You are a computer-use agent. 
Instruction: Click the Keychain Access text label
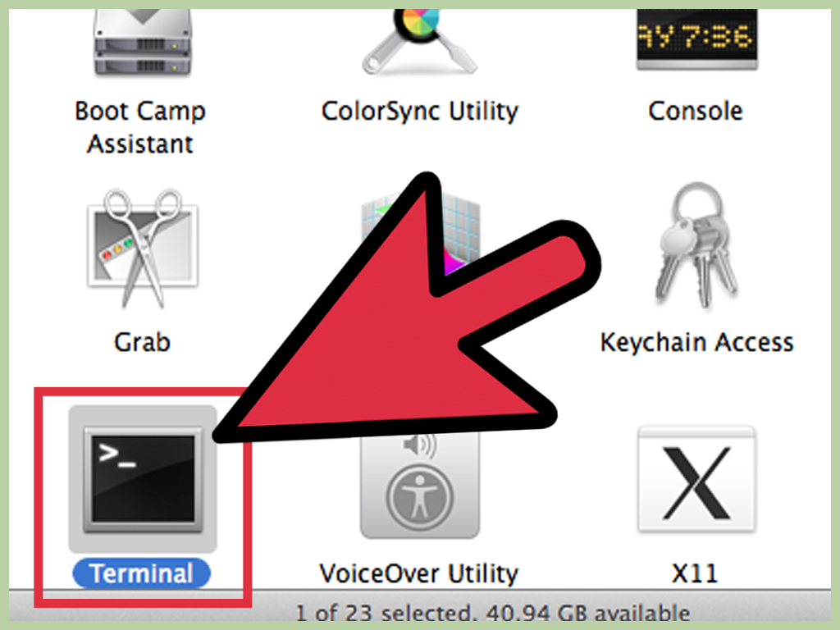click(696, 342)
